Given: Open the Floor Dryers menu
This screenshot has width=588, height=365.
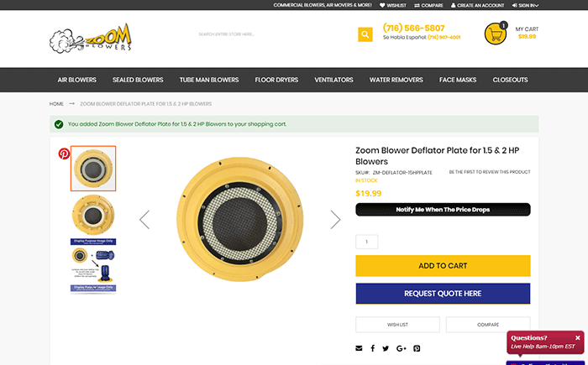Looking at the screenshot, I should [x=276, y=81].
